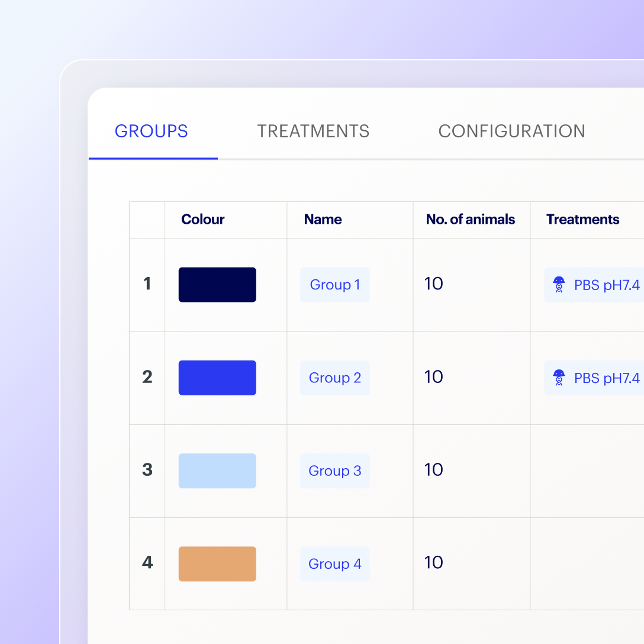
Task: Open the CONFIGURATION tab
Action: tap(512, 131)
